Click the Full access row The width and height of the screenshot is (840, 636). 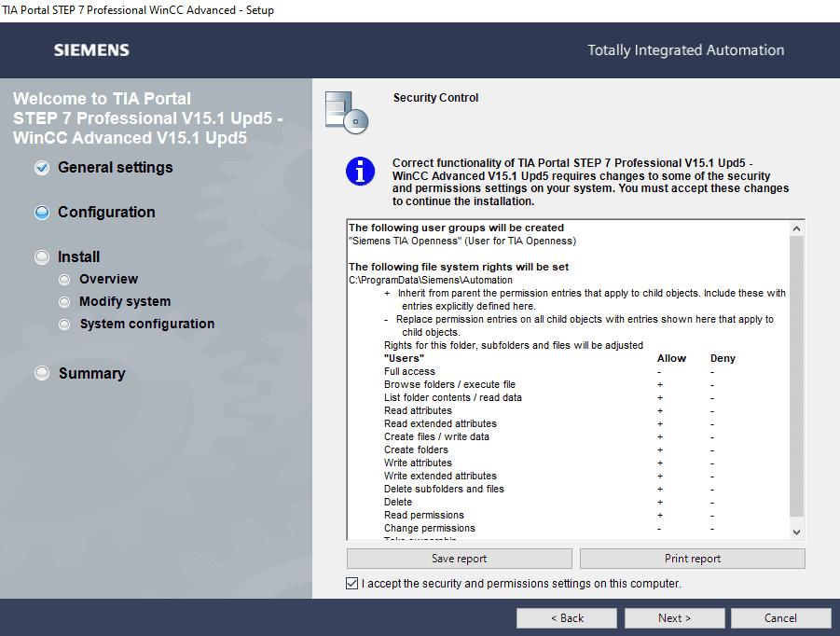coord(549,371)
